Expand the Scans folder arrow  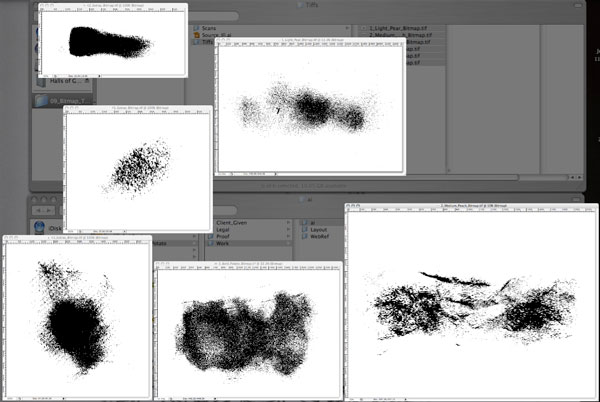pos(347,28)
